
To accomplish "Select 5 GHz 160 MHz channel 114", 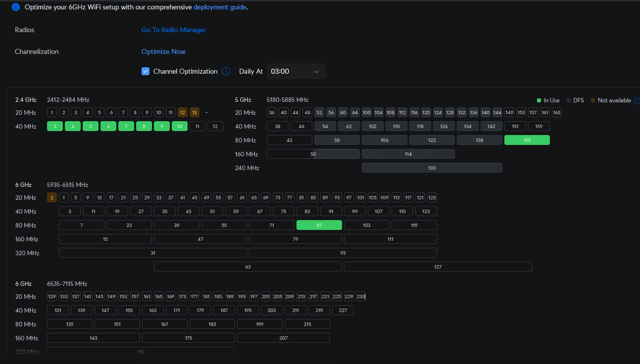I will coord(408,154).
